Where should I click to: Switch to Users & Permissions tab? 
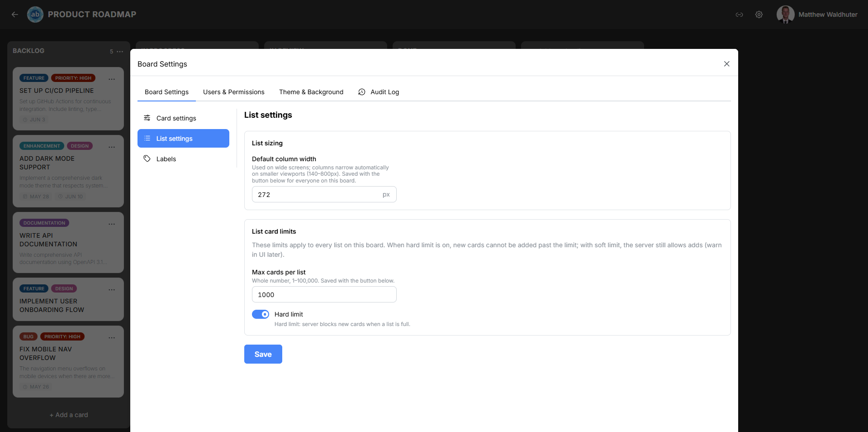(x=234, y=92)
